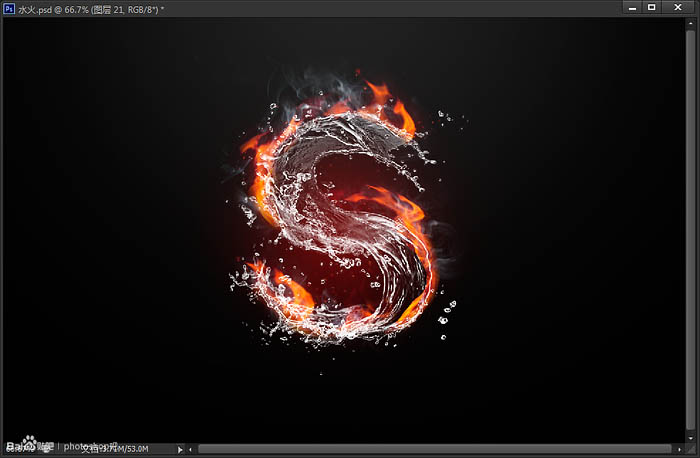Click the water splash at S's bottom-left tail
The width and height of the screenshot is (700, 458).
pyautogui.click(x=254, y=279)
